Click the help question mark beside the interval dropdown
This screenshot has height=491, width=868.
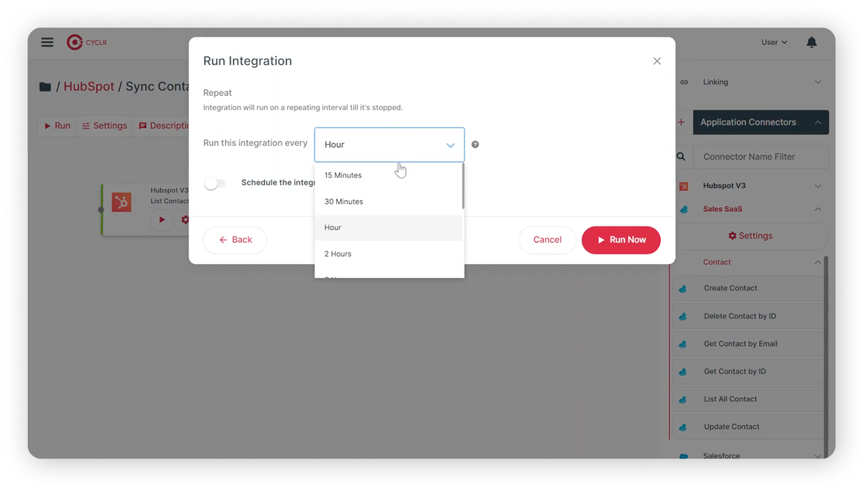pyautogui.click(x=475, y=144)
